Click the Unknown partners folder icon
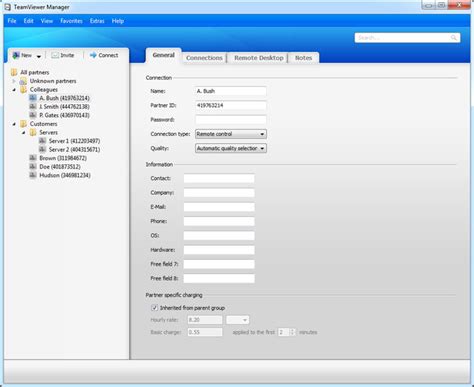This screenshot has height=387, width=474. tap(23, 81)
